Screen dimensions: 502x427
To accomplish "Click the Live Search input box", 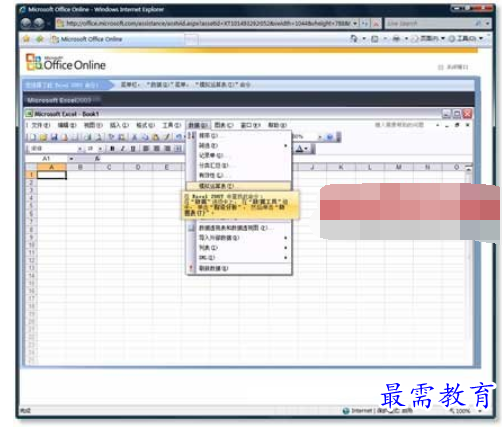I will coord(429,23).
